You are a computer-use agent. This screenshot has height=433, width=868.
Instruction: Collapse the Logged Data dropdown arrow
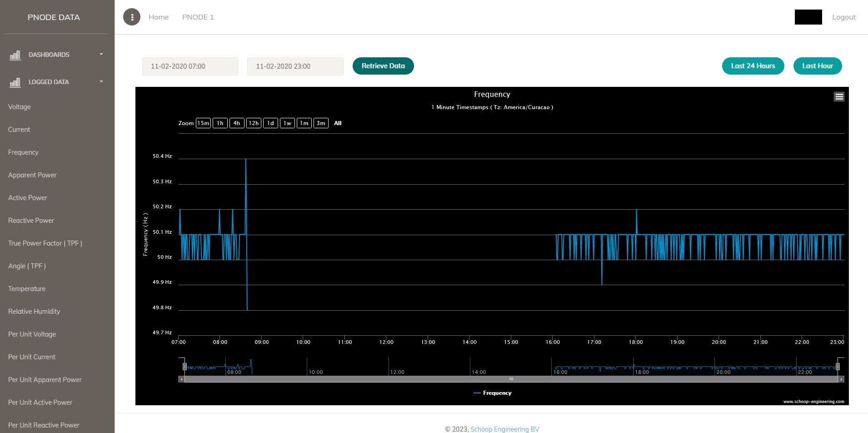coord(101,82)
